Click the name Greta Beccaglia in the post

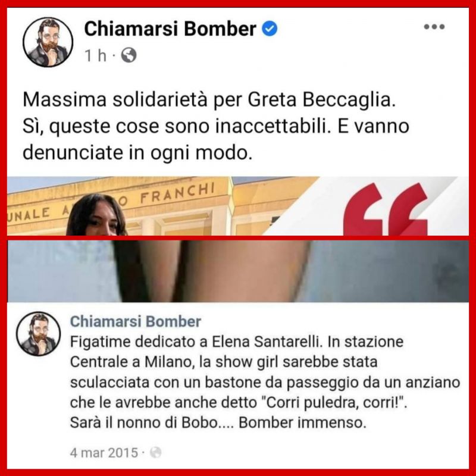pyautogui.click(x=322, y=100)
